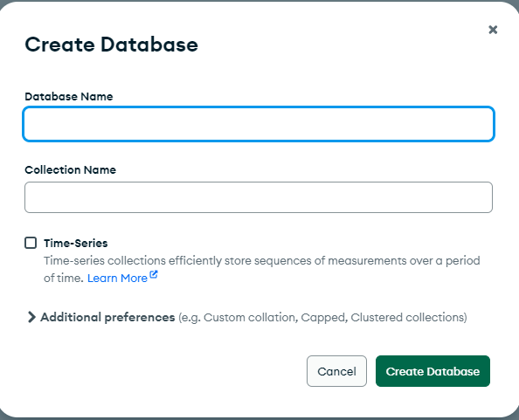The height and width of the screenshot is (420, 519).
Task: Click the Custom collation, Capped, Clustered hint text
Action: click(322, 318)
